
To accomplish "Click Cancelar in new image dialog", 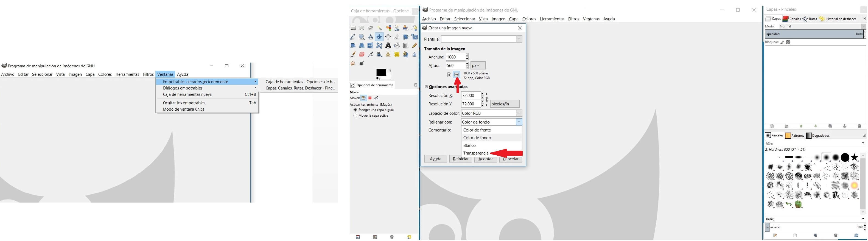I will click(511, 159).
